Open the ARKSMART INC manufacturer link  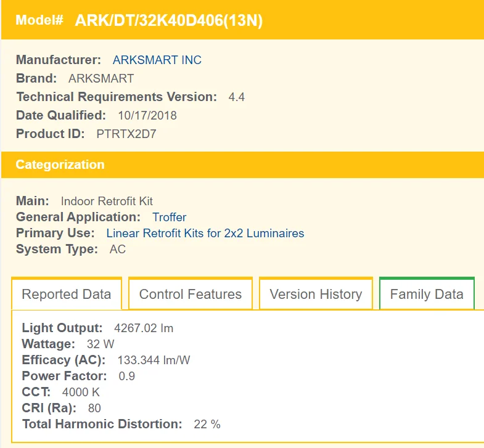point(157,60)
